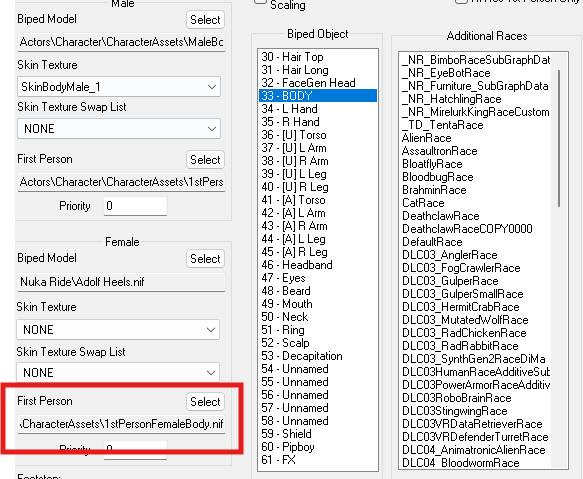Viewport: 583px width, 479px height.
Task: Select 60 - Pipboy biped object
Action: tap(318, 447)
